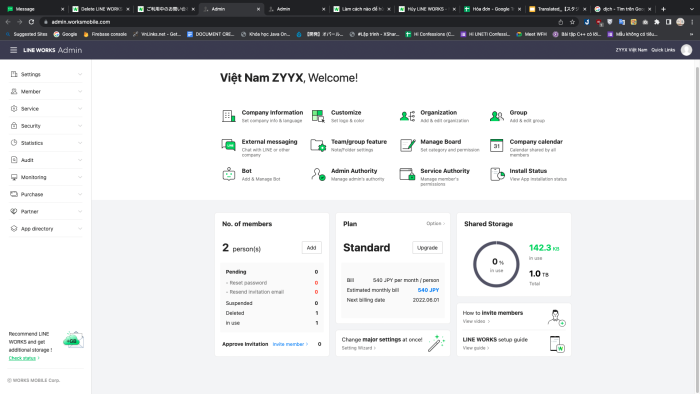Image resolution: width=700 pixels, height=394 pixels.
Task: Expand the App directory menu chevron
Action: click(x=80, y=228)
